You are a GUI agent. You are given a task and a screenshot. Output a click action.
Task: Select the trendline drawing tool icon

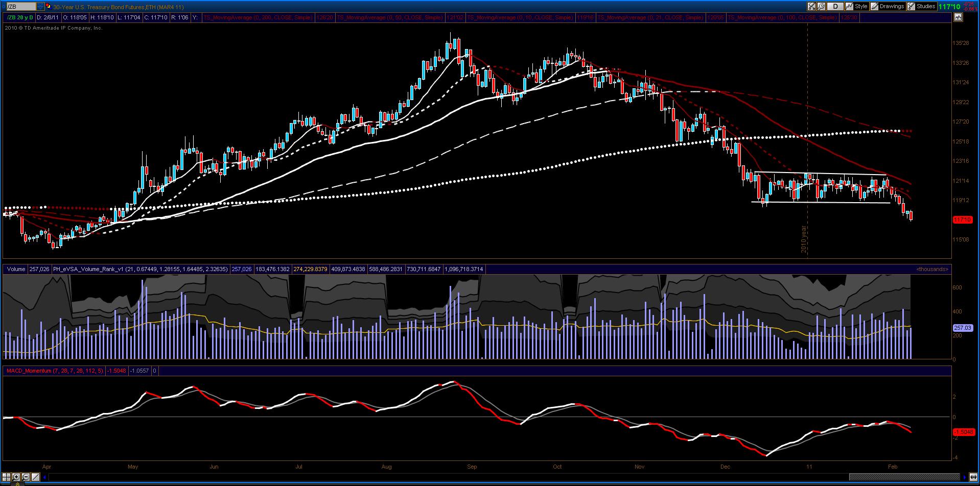click(35, 477)
